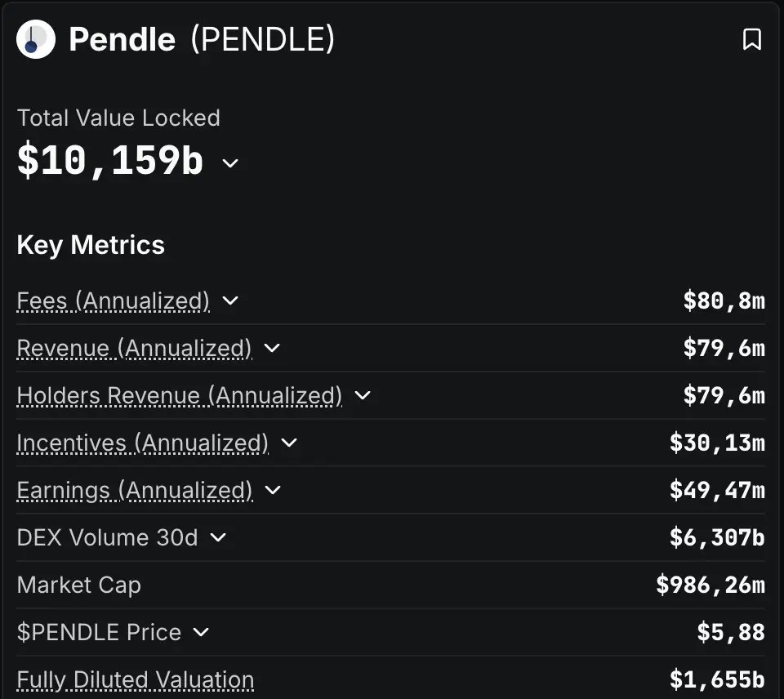The image size is (784, 699).
Task: Click the Fees (Annualized) label
Action: coord(113,301)
